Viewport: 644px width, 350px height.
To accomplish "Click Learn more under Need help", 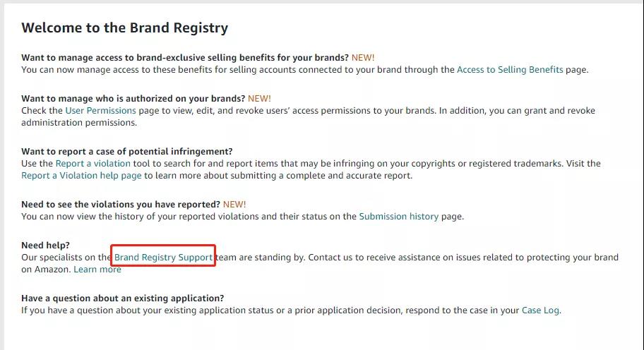I will [97, 270].
